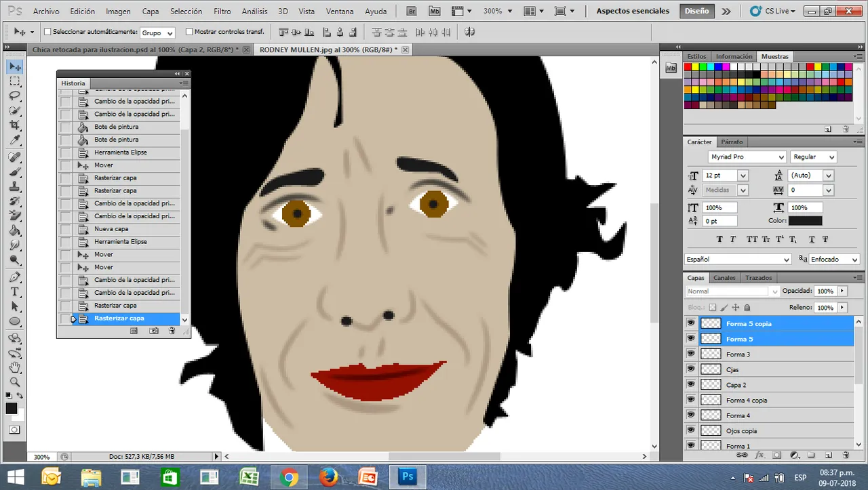Open the Regular font style dropdown
The image size is (868, 490).
[x=813, y=157]
